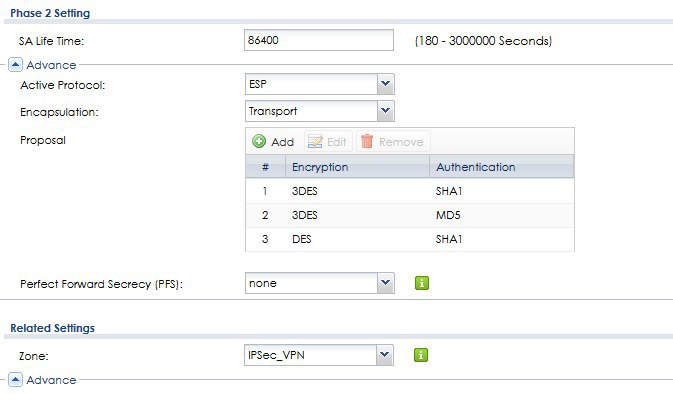The height and width of the screenshot is (408, 673).
Task: Click the # column header
Action: (265, 167)
